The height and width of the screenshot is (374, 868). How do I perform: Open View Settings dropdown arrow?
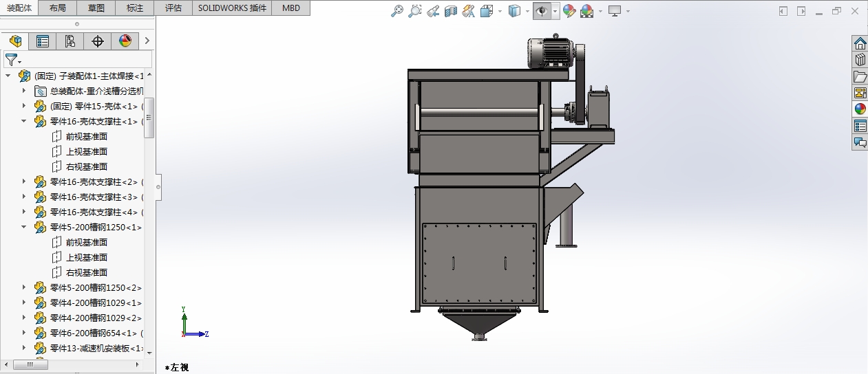(627, 12)
